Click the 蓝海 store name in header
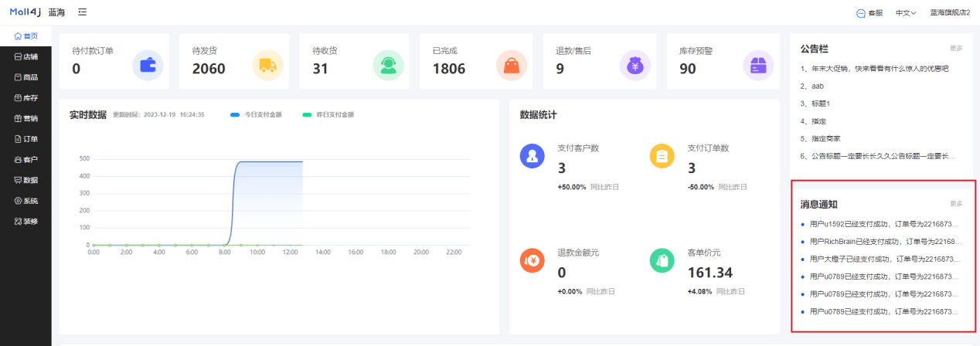980x346 pixels. (56, 12)
